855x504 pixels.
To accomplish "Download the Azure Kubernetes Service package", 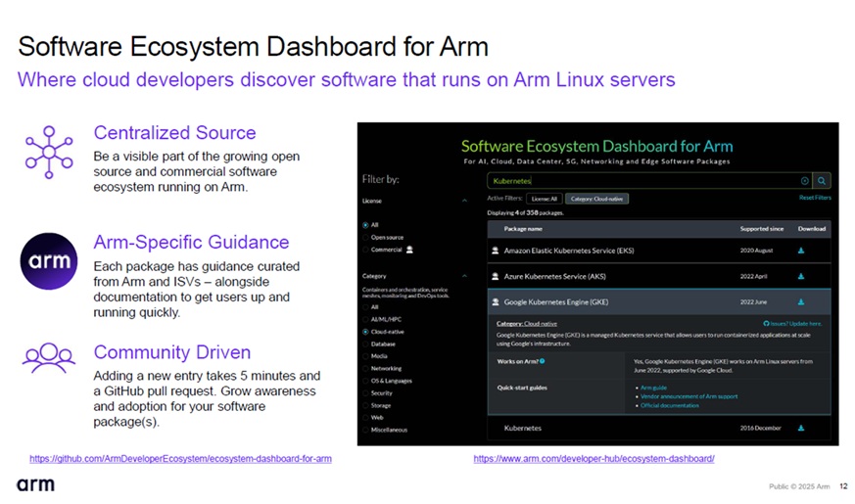I will 801,276.
